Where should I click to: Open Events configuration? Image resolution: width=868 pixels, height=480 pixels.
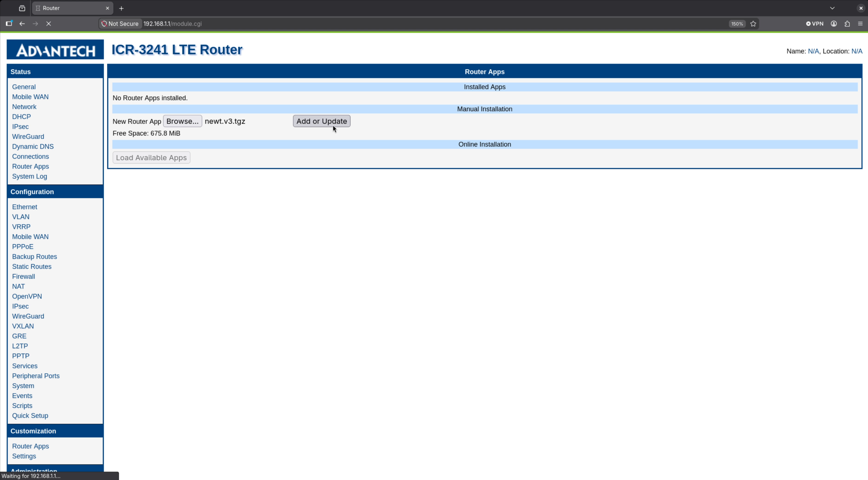[22, 396]
